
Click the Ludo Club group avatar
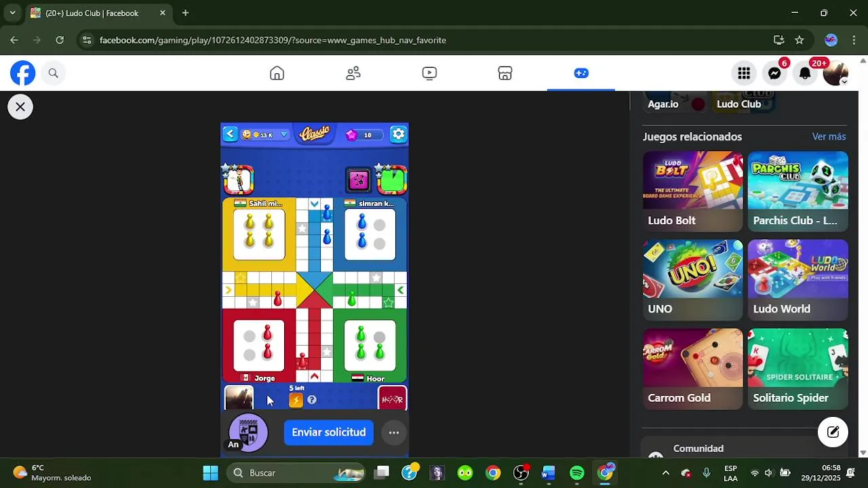click(248, 432)
